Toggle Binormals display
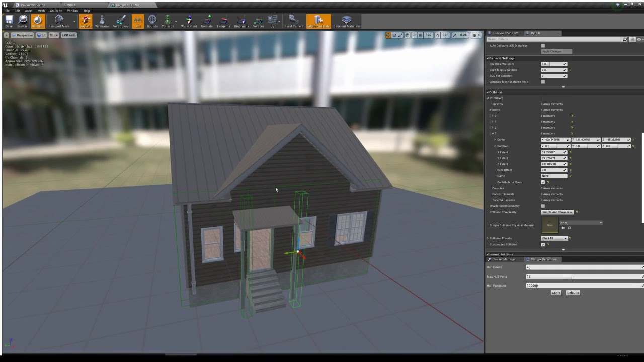 pyautogui.click(x=242, y=21)
